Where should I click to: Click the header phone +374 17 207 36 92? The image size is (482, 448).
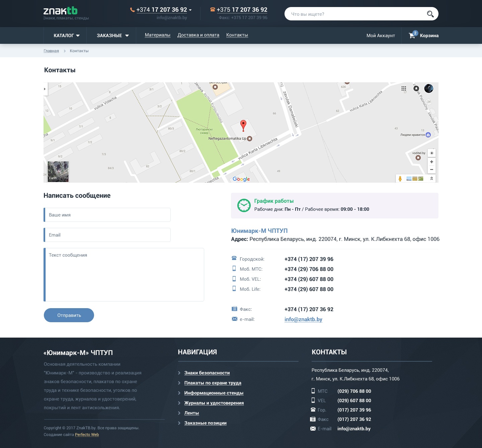[162, 10]
